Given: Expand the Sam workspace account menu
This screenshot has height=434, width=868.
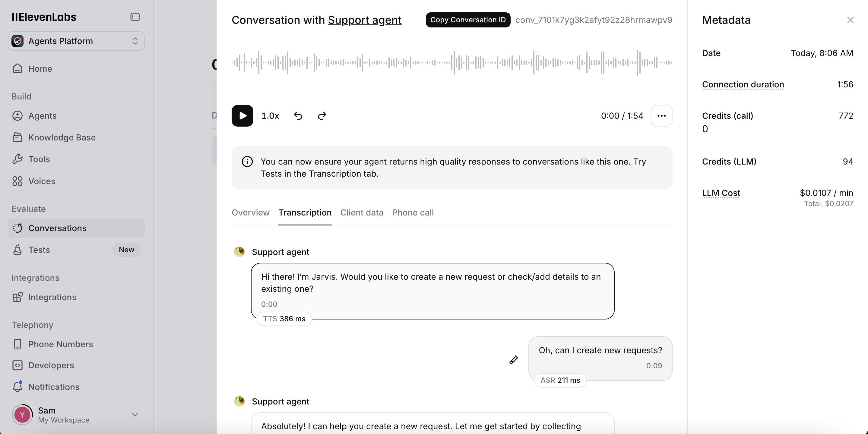Looking at the screenshot, I should (x=135, y=414).
